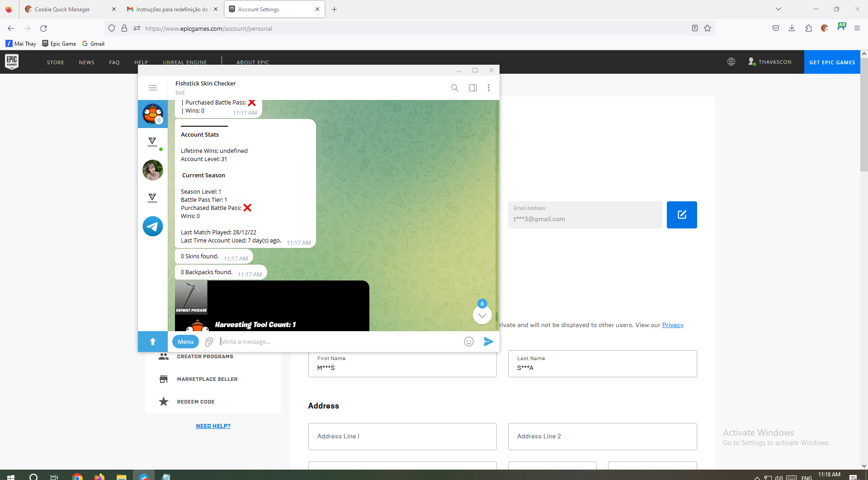Open extensions puzzle icon
The image size is (868, 480).
808,28
